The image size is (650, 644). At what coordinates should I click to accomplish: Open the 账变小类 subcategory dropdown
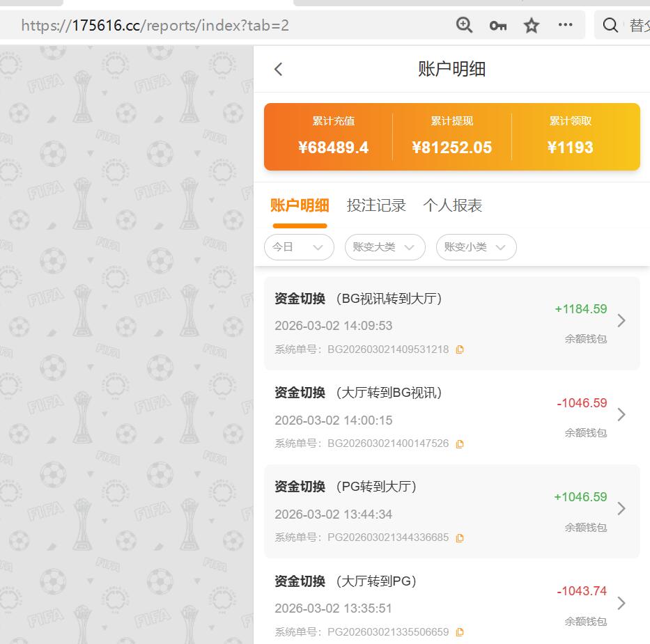pos(476,247)
